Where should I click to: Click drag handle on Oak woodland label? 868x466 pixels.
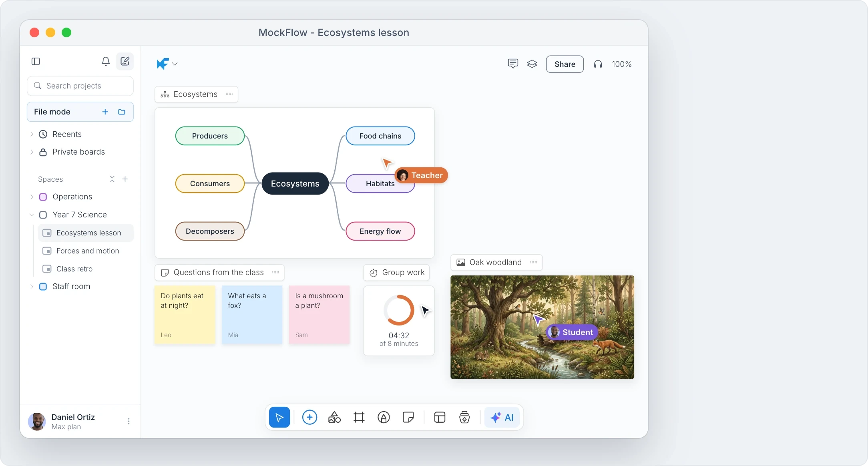point(534,262)
